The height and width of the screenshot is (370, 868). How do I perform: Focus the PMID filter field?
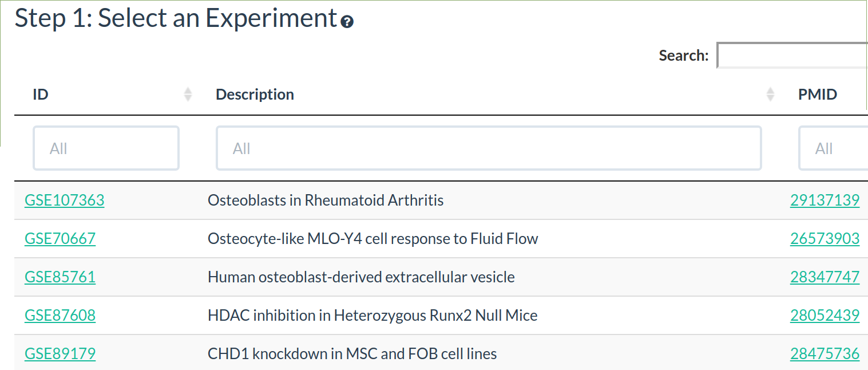(833, 148)
